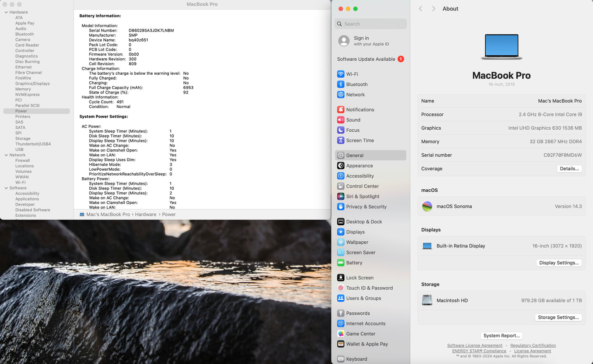This screenshot has width=593, height=364.
Task: Select the Displays sun icon
Action: [341, 232]
